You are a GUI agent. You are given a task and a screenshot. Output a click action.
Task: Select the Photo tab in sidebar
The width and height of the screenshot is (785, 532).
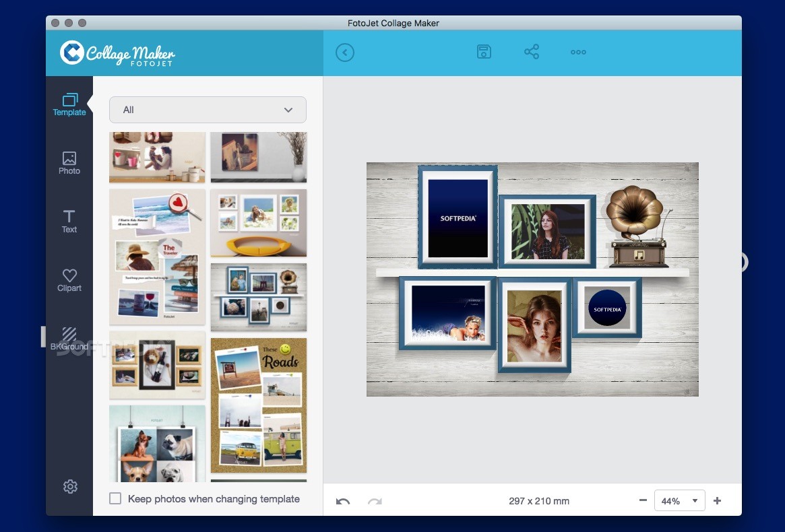coord(69,162)
